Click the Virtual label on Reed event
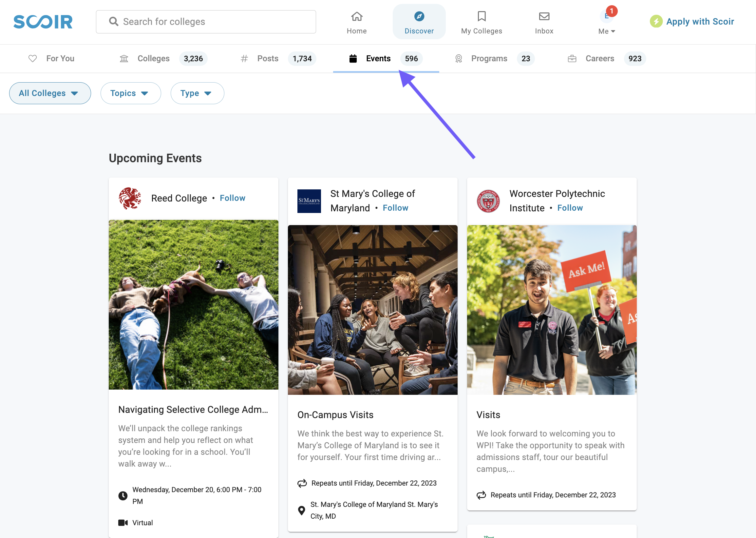 pos(142,522)
